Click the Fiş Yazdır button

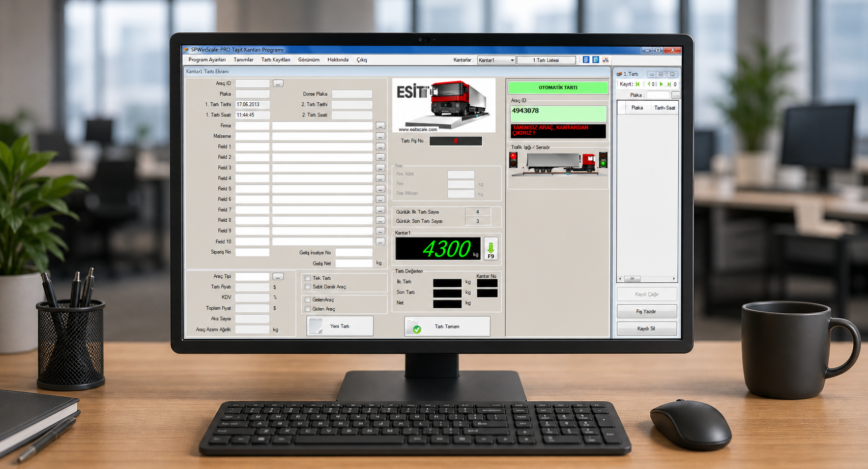[x=647, y=311]
